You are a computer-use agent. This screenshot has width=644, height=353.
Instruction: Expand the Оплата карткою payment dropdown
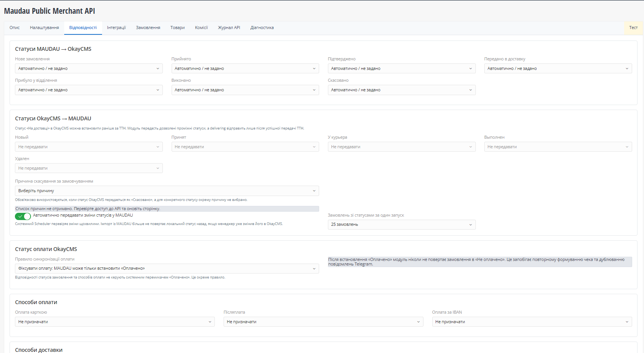click(x=115, y=322)
